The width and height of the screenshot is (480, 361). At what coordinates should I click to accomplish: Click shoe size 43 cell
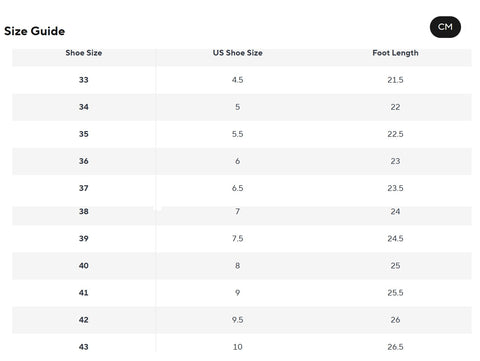pyautogui.click(x=84, y=347)
